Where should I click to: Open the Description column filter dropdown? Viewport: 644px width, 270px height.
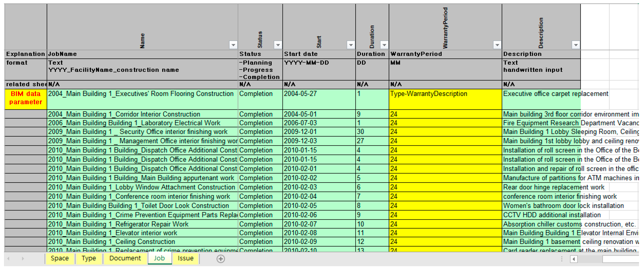[x=576, y=45]
